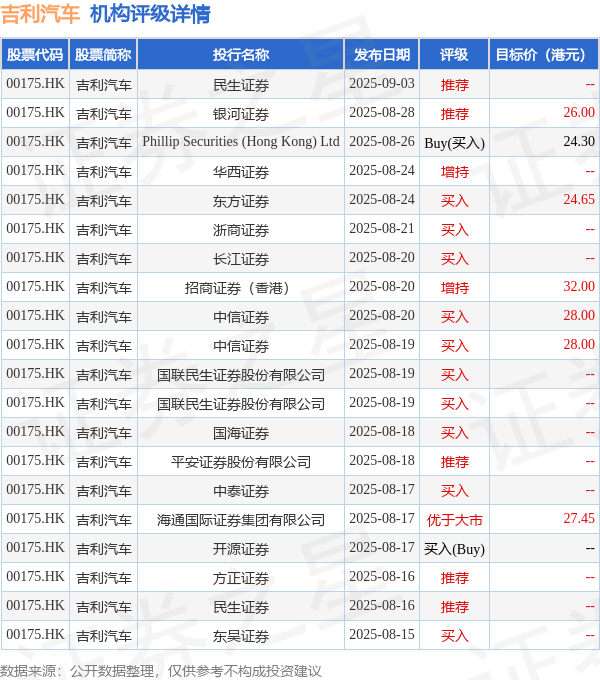Image resolution: width=600 pixels, height=680 pixels.
Task: Click the 评级 column header
Action: coord(454,55)
